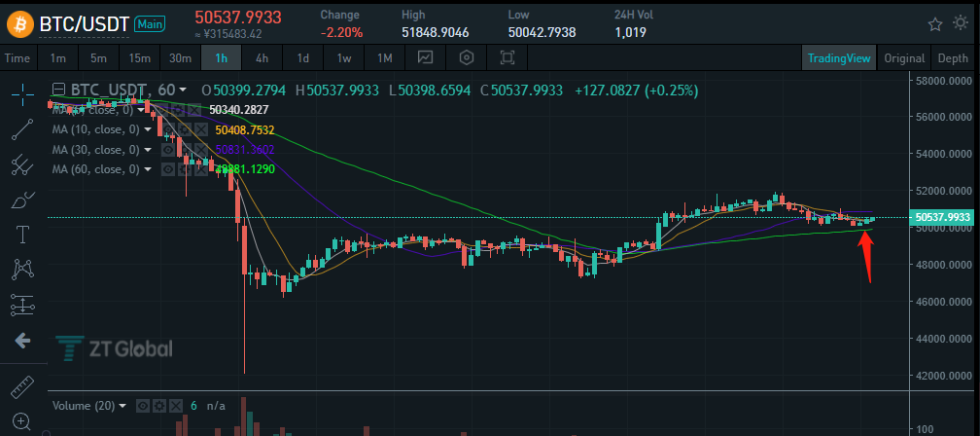This screenshot has width=980, height=436.
Task: Remove the Volume indicator
Action: 176,406
